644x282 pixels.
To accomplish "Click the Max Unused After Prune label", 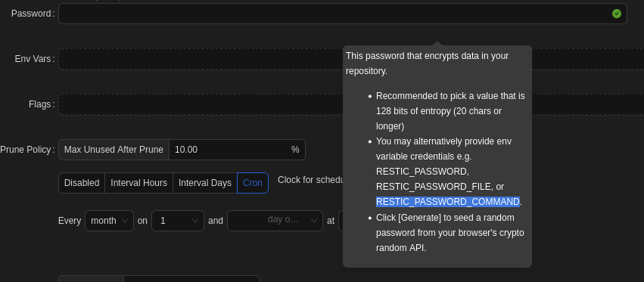I will pos(114,150).
